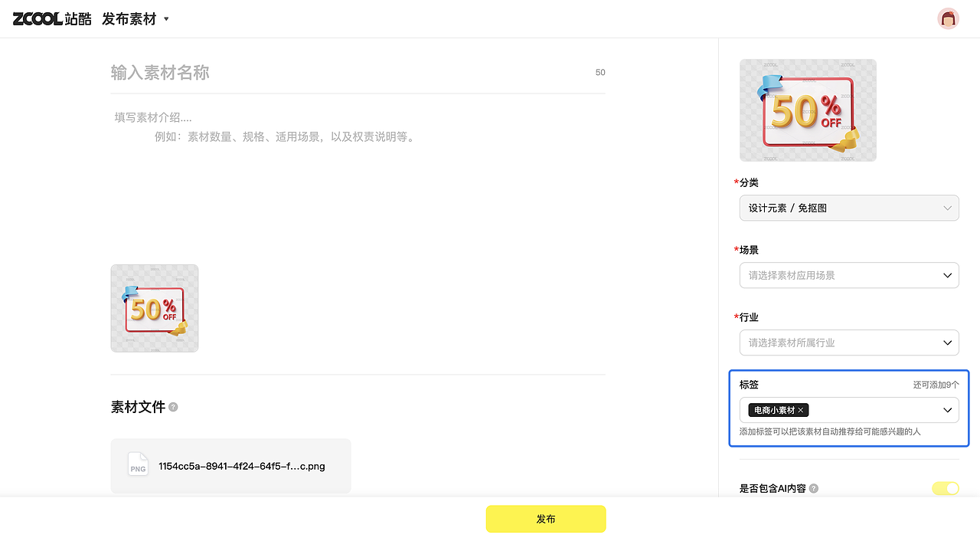Open the 行业 industry dropdown

pyautogui.click(x=849, y=343)
